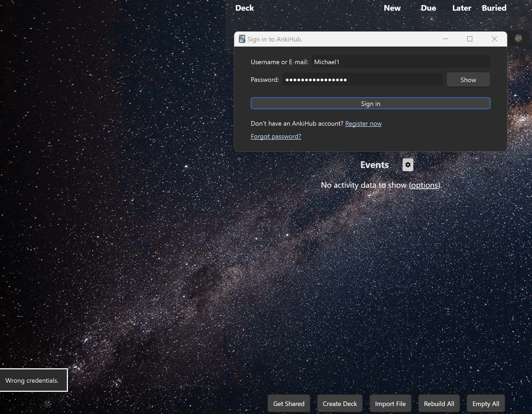Click the icon right of the dialog
The height and width of the screenshot is (414, 532).
pyautogui.click(x=518, y=38)
